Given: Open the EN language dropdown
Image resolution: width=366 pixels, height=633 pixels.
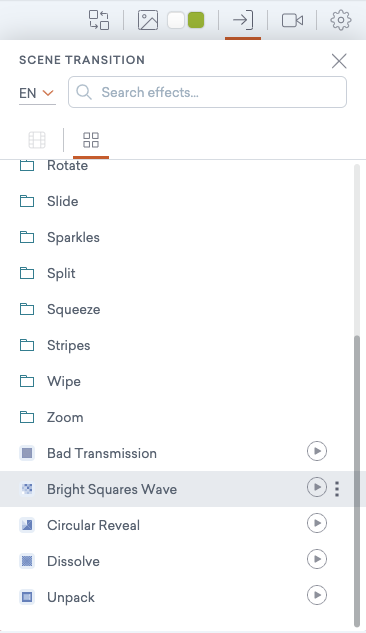Looking at the screenshot, I should 37,93.
